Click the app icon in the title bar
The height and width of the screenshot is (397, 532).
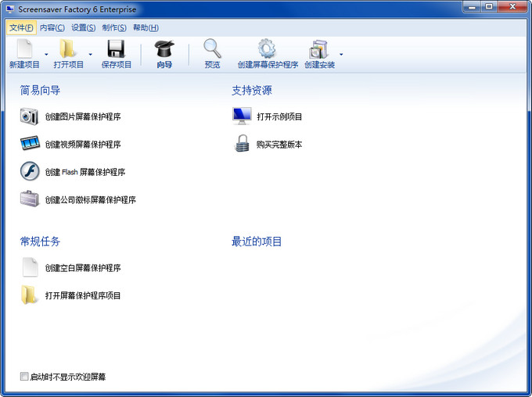point(10,9)
